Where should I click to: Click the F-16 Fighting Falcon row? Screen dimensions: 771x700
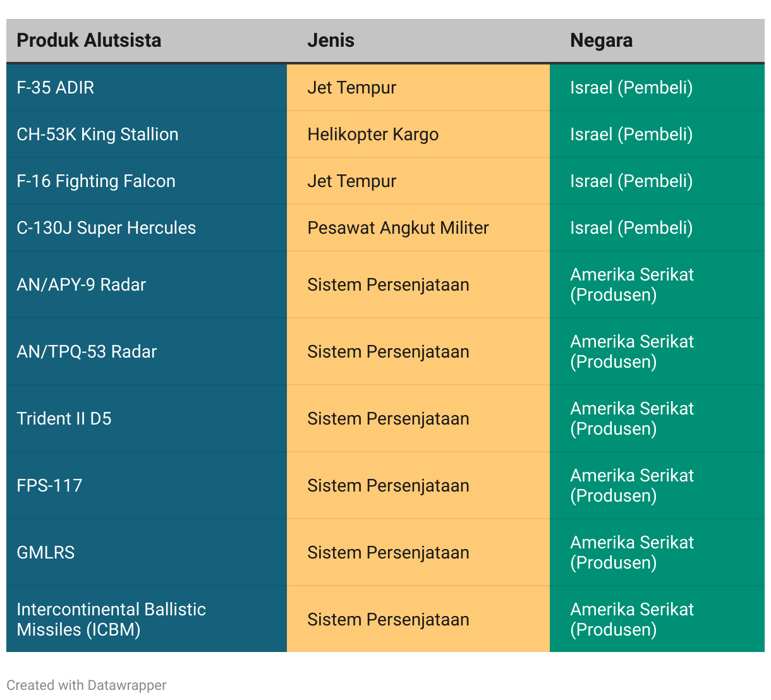pos(96,181)
